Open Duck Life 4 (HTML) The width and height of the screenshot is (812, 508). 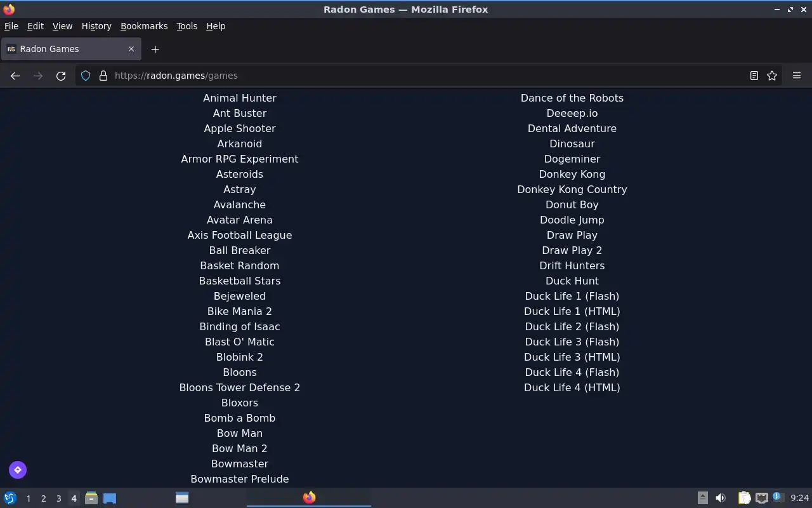pyautogui.click(x=572, y=387)
